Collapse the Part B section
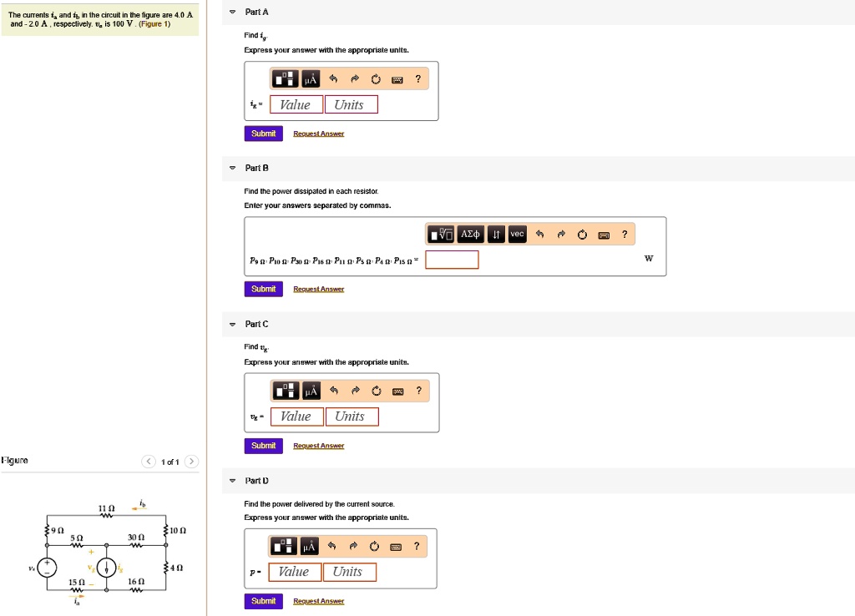This screenshot has width=855, height=616. (x=232, y=169)
